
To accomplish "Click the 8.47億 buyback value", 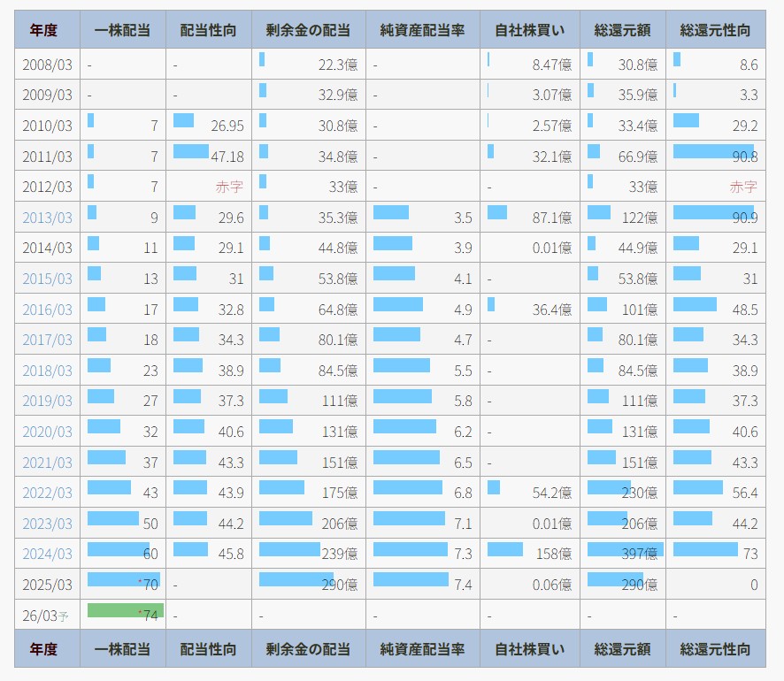I will 552,65.
